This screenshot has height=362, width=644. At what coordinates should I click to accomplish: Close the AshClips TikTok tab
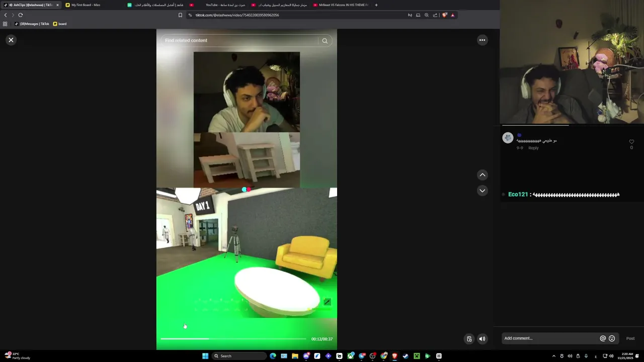tap(57, 5)
